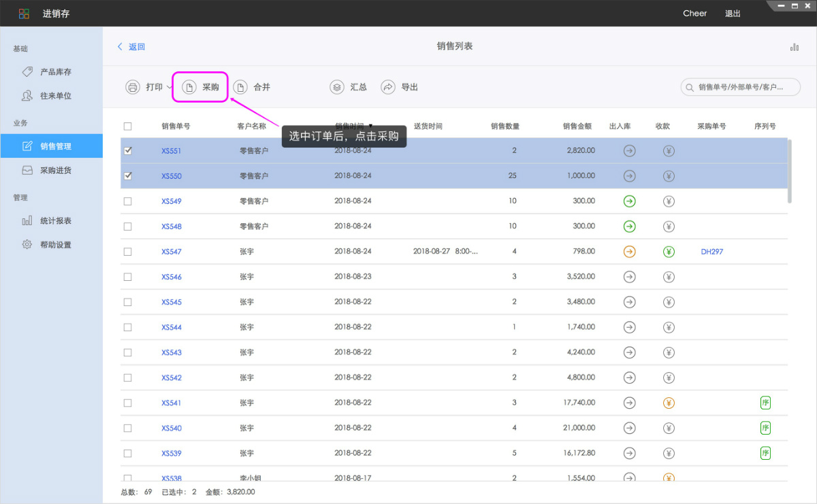Image resolution: width=817 pixels, height=504 pixels.
Task: Click the orange payment icon for XS541
Action: 669,403
